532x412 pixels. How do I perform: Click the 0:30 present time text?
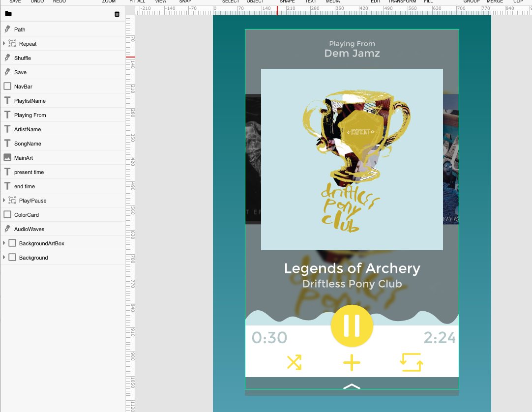(269, 338)
